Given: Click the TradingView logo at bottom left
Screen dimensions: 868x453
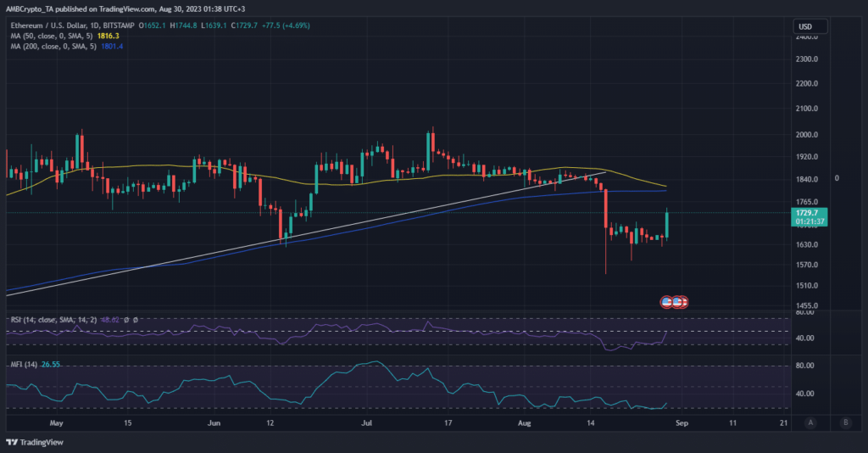Looking at the screenshot, I should click(35, 442).
